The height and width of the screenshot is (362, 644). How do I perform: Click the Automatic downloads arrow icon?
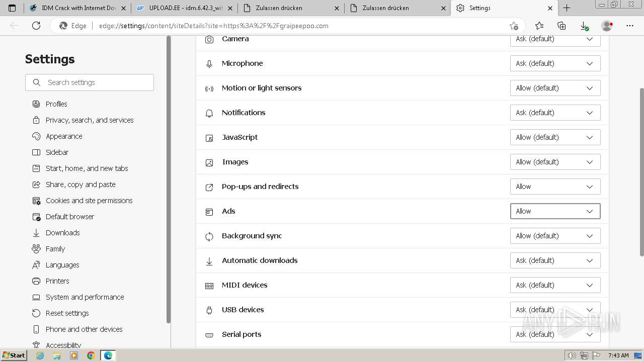(x=209, y=261)
